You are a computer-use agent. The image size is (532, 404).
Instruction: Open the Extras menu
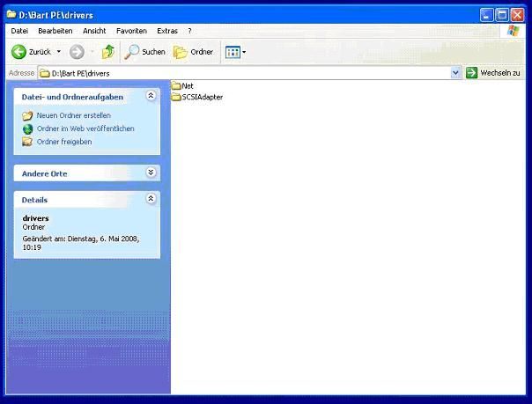point(167,31)
